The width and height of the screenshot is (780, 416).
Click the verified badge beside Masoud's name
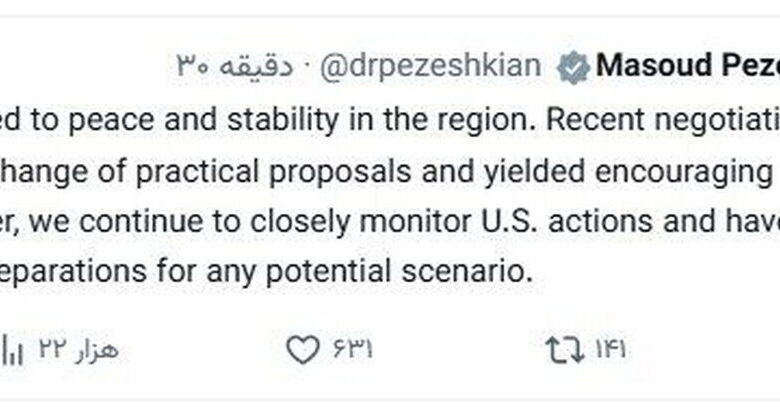point(572,67)
